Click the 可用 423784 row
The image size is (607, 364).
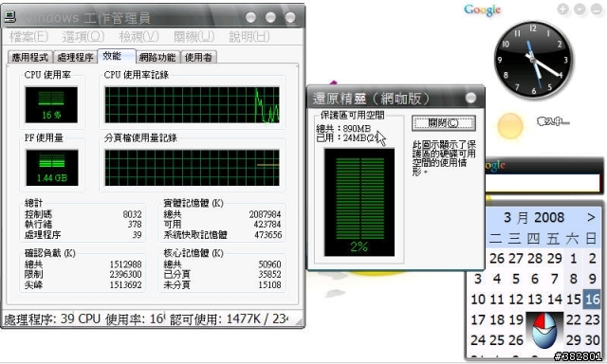(x=222, y=225)
